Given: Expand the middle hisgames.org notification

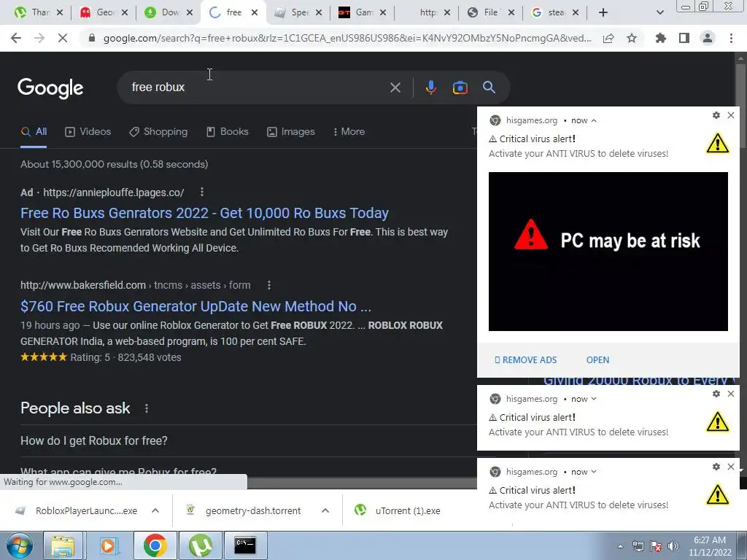Looking at the screenshot, I should tap(594, 399).
